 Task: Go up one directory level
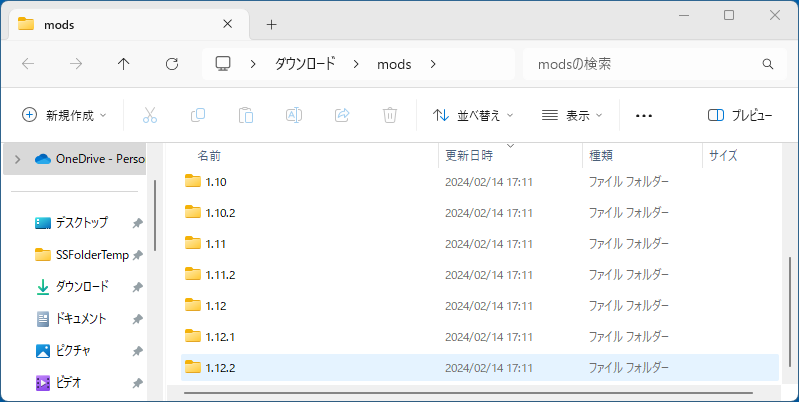(124, 64)
